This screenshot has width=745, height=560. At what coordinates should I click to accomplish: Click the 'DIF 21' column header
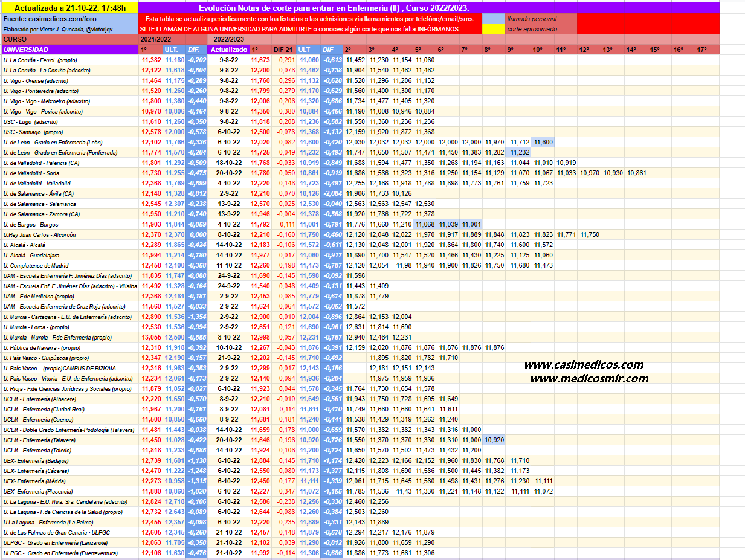(284, 50)
